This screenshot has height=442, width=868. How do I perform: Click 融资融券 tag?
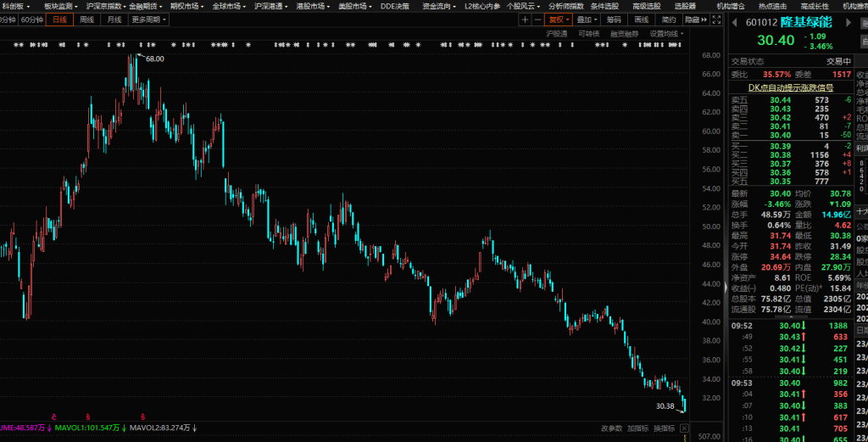point(625,34)
